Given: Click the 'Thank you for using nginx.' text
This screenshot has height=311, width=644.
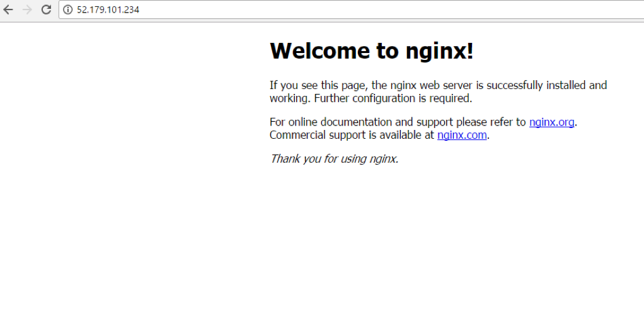Looking at the screenshot, I should pyautogui.click(x=335, y=158).
